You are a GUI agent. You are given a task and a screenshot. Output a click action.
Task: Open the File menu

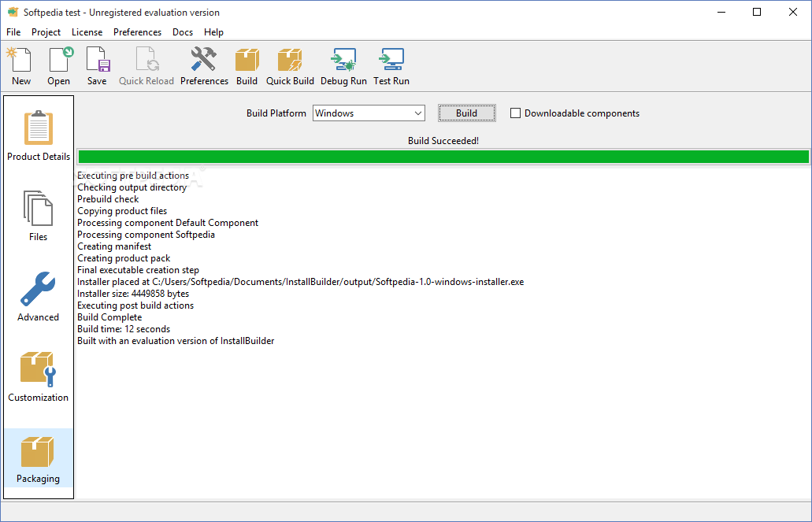[x=13, y=32]
